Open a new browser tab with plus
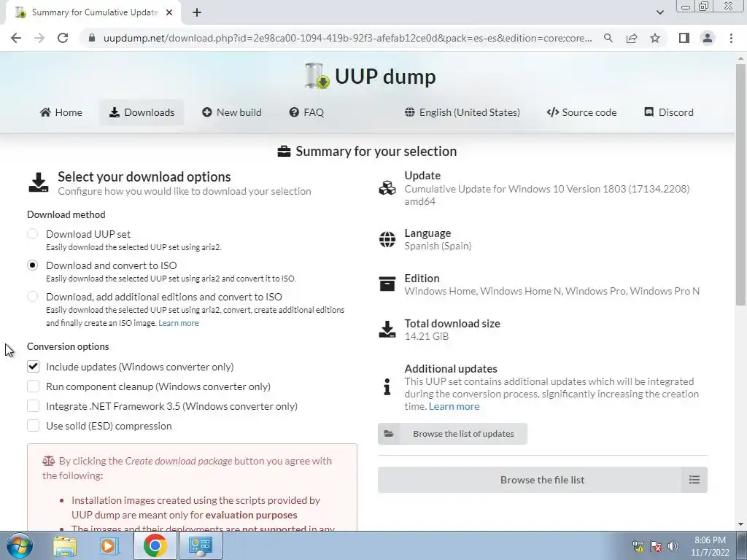 [x=197, y=12]
